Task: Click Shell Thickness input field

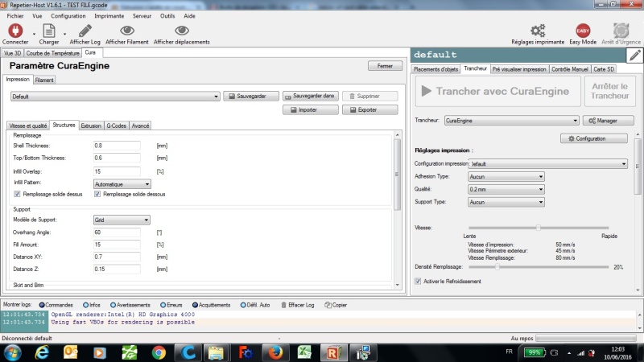Action: (117, 146)
